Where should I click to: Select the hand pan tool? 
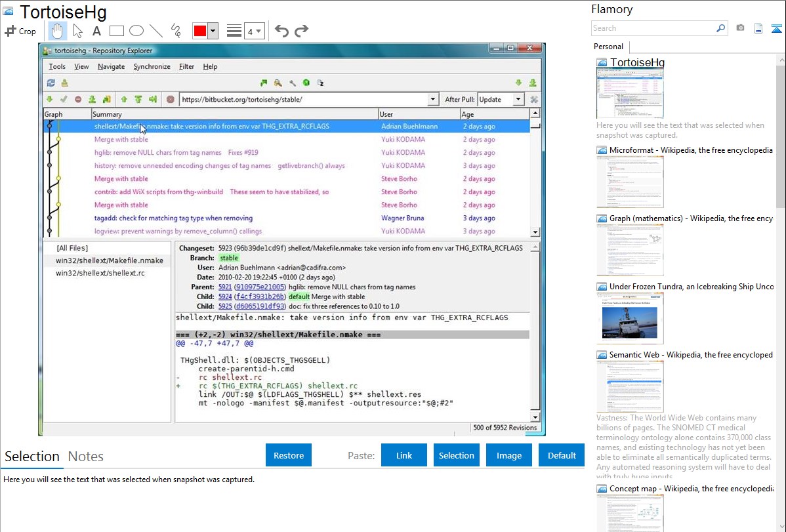pyautogui.click(x=57, y=31)
